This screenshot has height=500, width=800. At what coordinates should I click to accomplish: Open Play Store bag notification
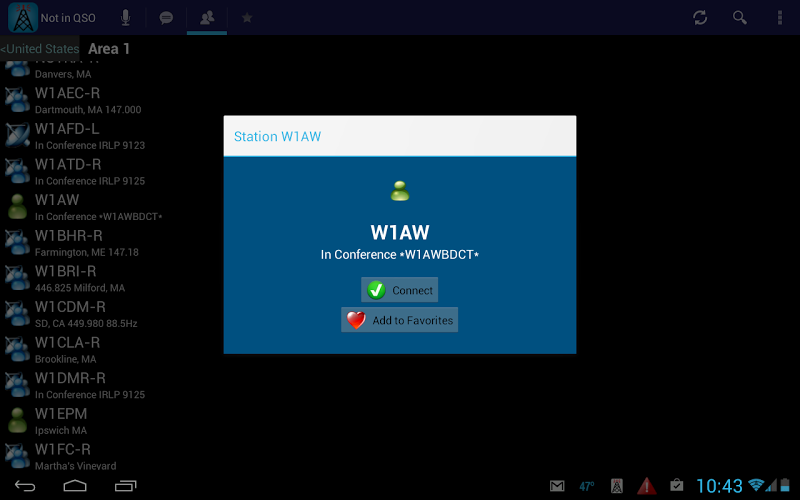click(x=677, y=485)
